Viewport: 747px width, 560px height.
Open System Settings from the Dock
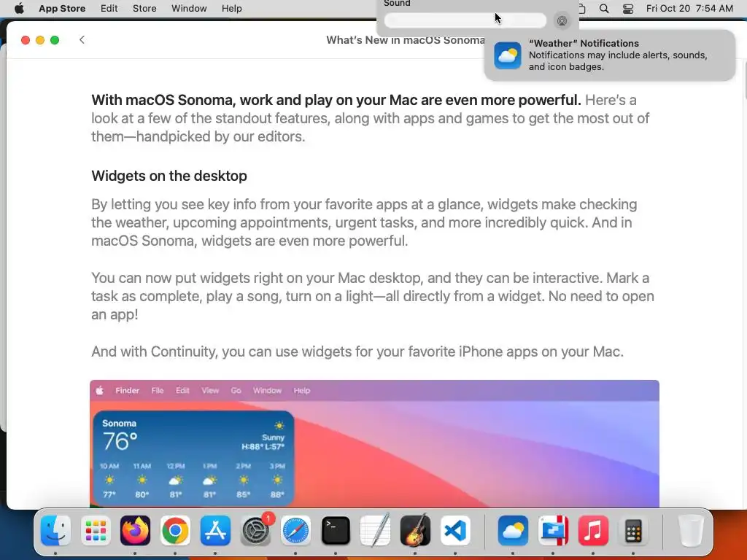(256, 530)
